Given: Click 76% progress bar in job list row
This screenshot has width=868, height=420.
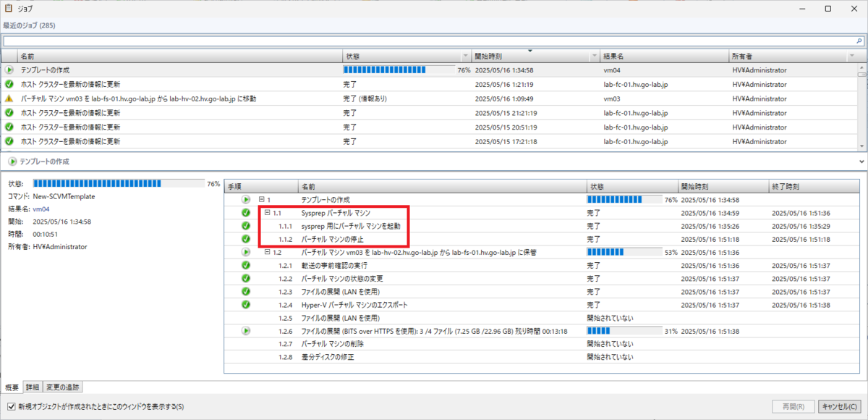Looking at the screenshot, I should 399,70.
